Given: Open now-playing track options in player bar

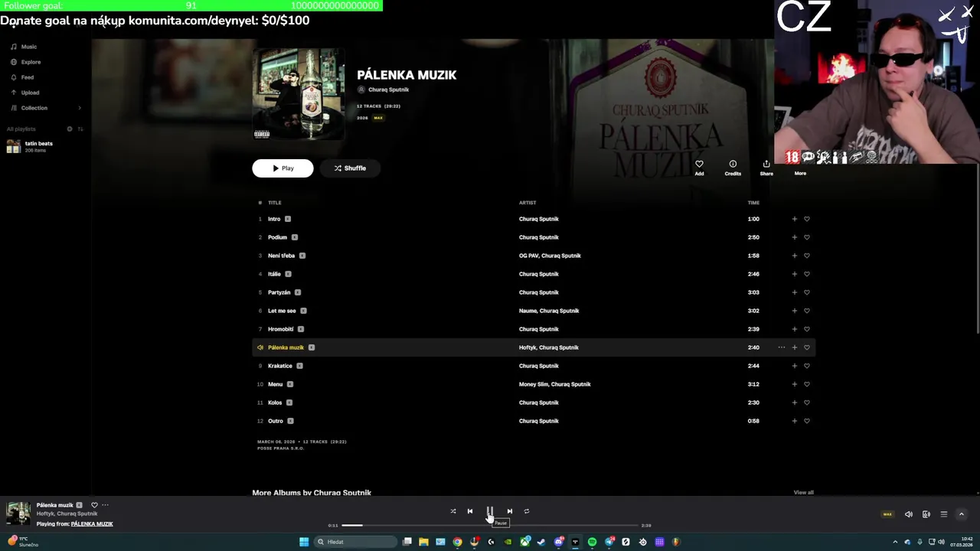Looking at the screenshot, I should [106, 505].
